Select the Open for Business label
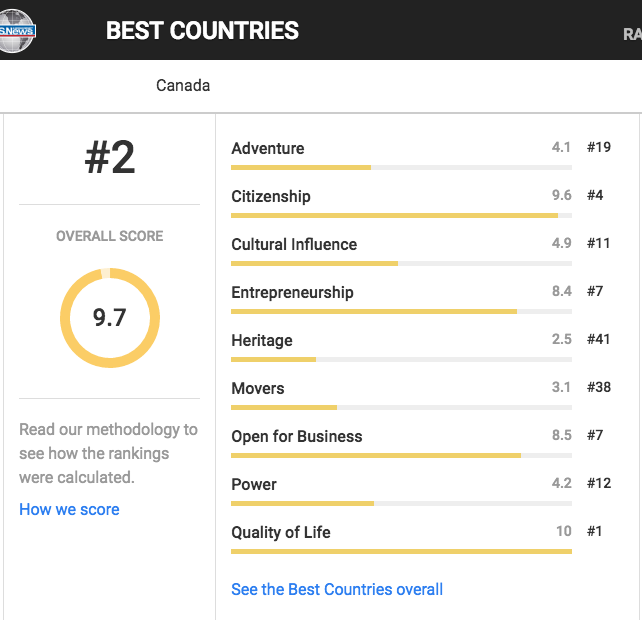The image size is (642, 620). point(297,436)
